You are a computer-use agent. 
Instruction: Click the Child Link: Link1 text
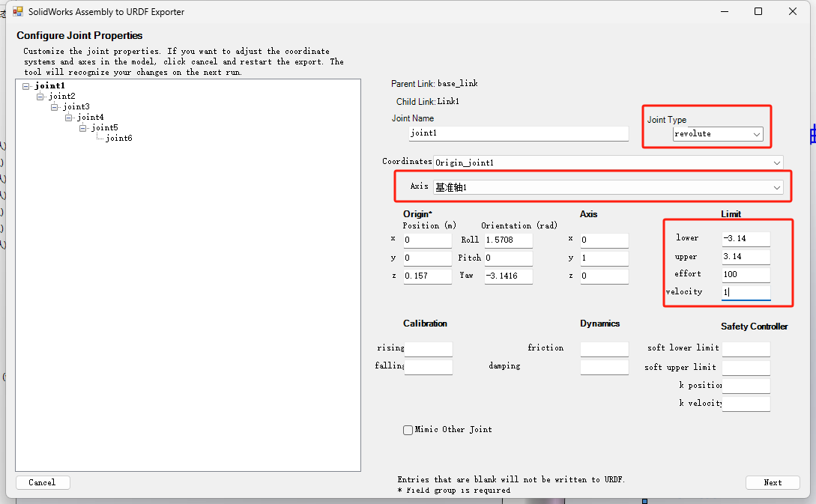point(428,101)
